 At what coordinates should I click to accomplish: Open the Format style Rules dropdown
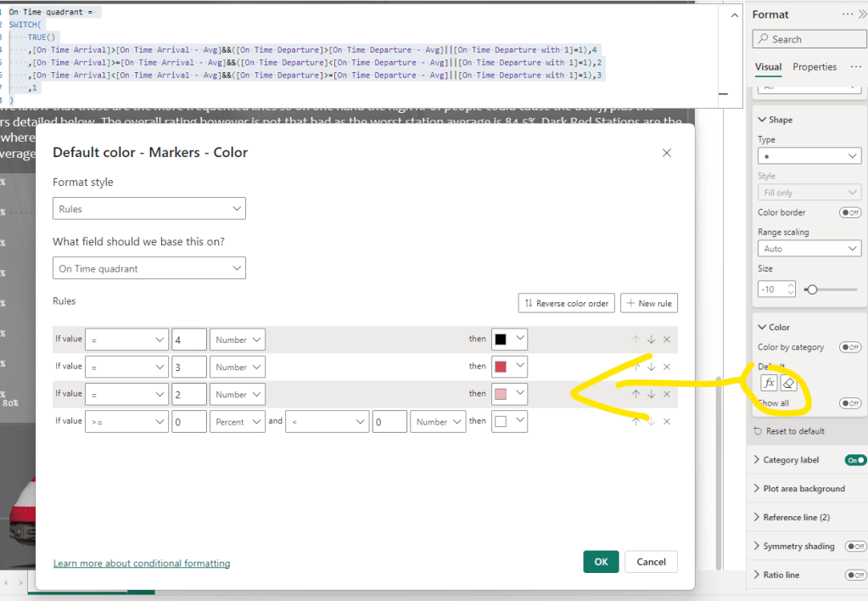click(x=149, y=208)
